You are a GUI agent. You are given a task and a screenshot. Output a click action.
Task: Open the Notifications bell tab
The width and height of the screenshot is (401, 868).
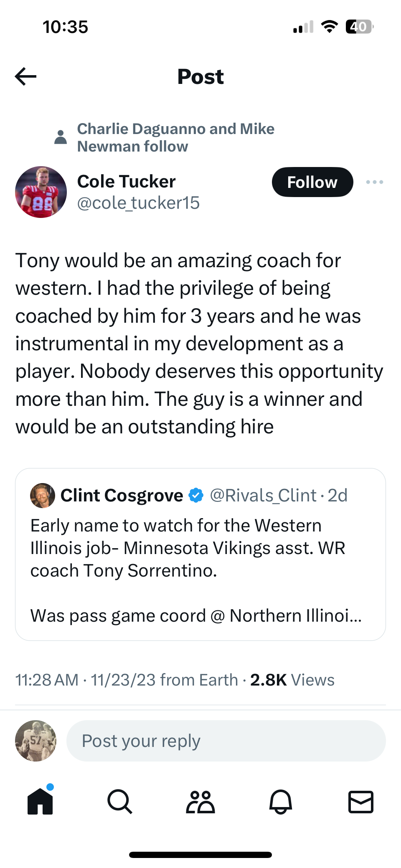click(280, 801)
